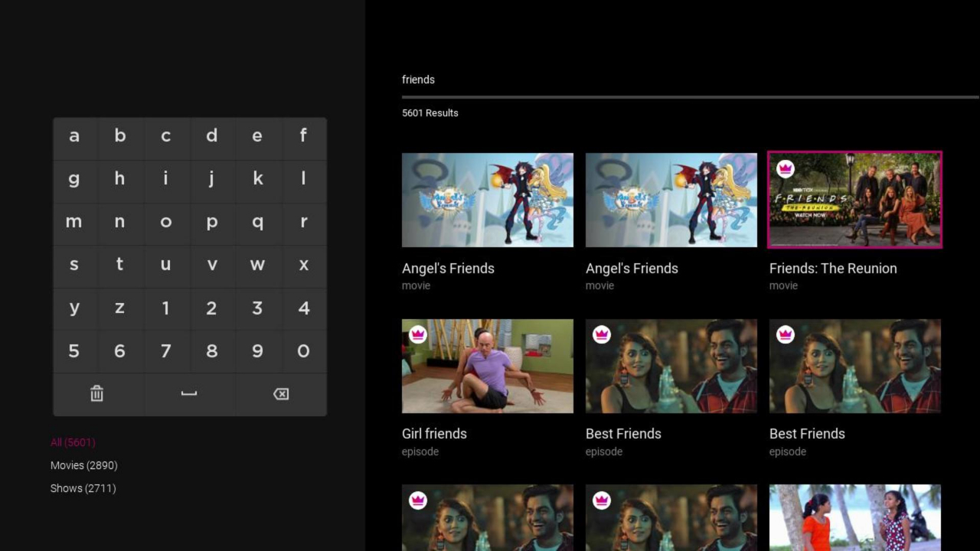
Task: Open Friends: The Reunion movie
Action: (854, 200)
